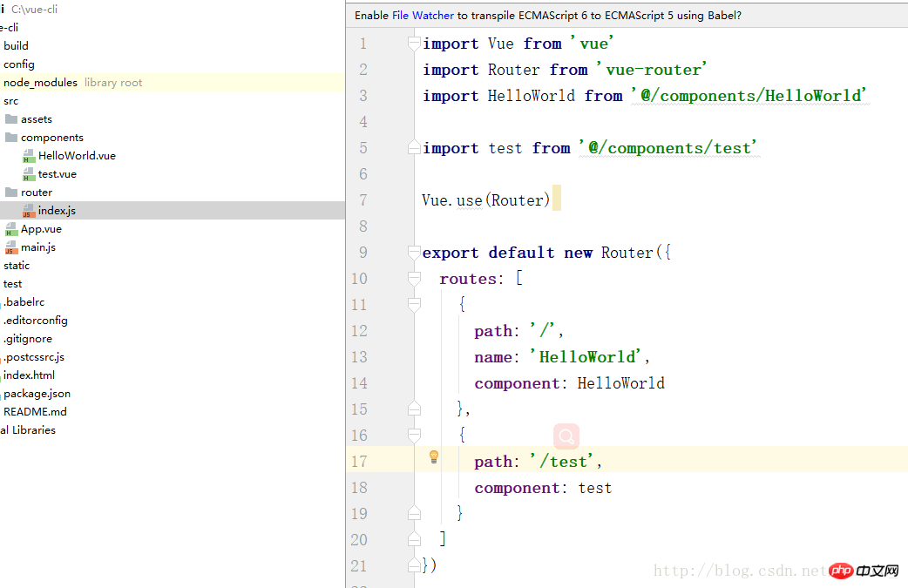Toggle the fold marker at line 5

click(x=414, y=147)
